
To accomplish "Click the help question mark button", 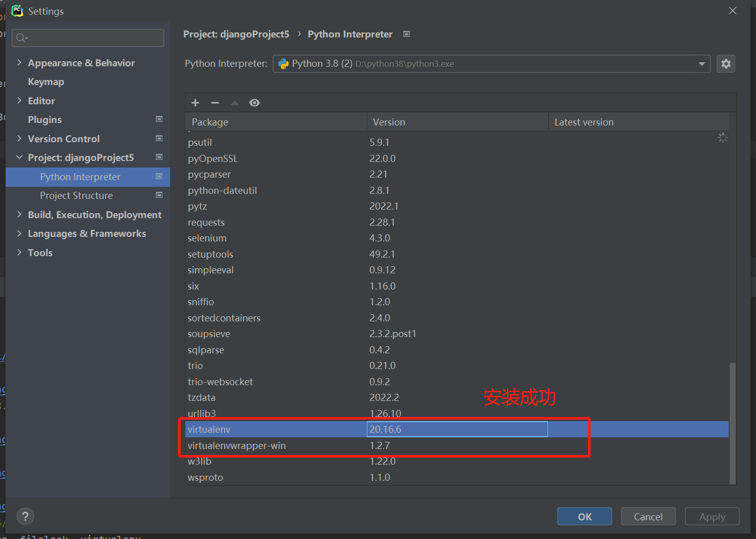I will point(25,516).
